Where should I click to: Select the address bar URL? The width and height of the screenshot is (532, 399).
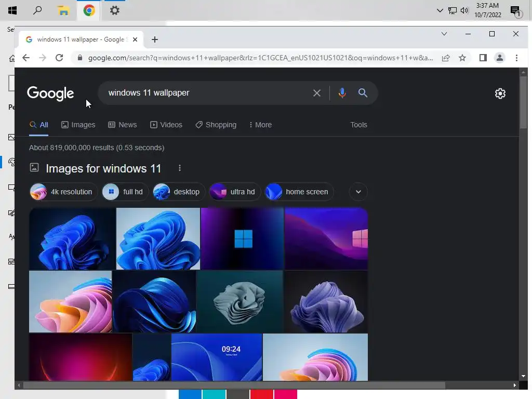click(260, 58)
